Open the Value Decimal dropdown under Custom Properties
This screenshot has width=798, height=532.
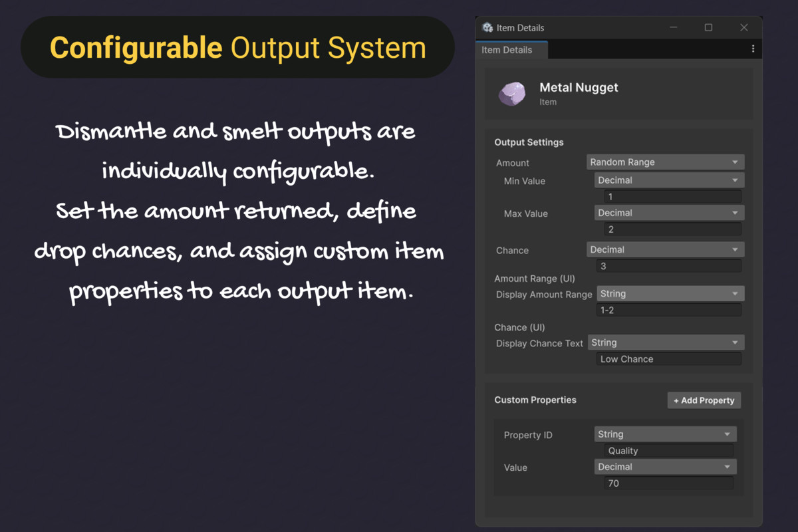click(x=665, y=466)
